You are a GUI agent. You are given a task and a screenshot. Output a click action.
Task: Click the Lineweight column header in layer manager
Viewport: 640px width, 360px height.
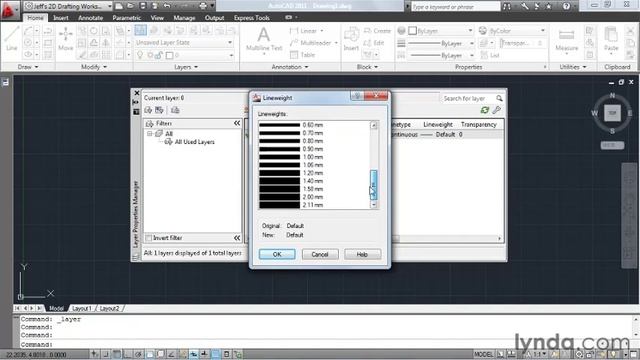(438, 124)
